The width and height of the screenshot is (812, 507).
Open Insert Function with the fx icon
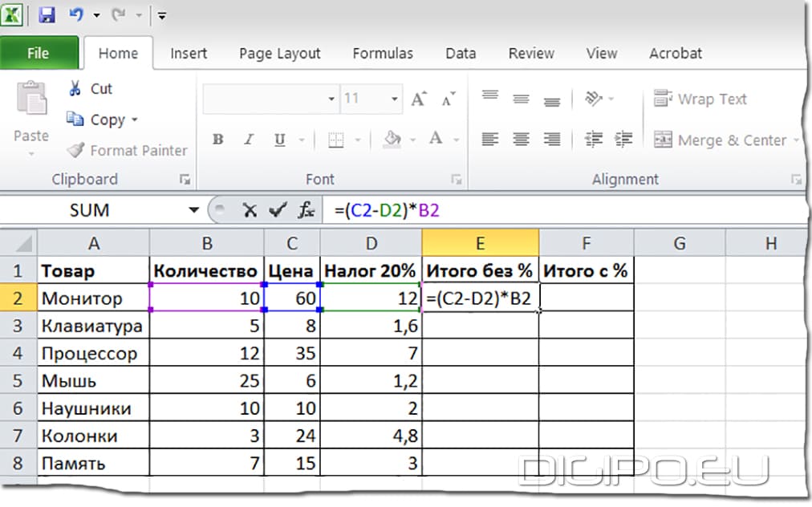[x=306, y=210]
